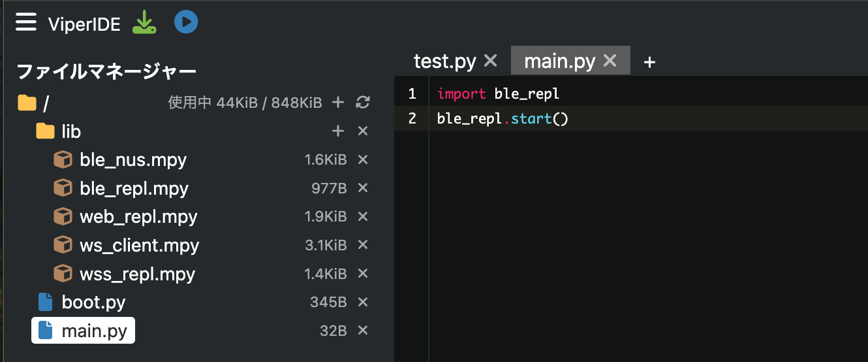The height and width of the screenshot is (362, 868).
Task: Open the hamburger menu next to ViperIDE
Action: [x=26, y=23]
